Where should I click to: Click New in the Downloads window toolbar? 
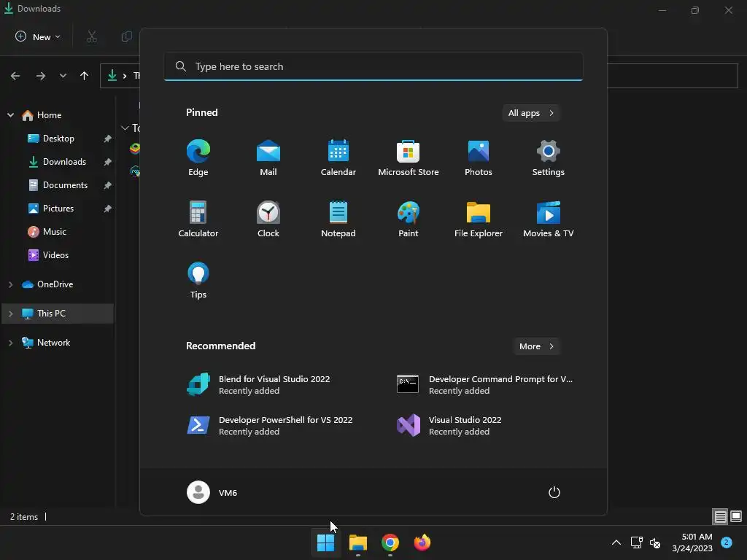(x=38, y=36)
